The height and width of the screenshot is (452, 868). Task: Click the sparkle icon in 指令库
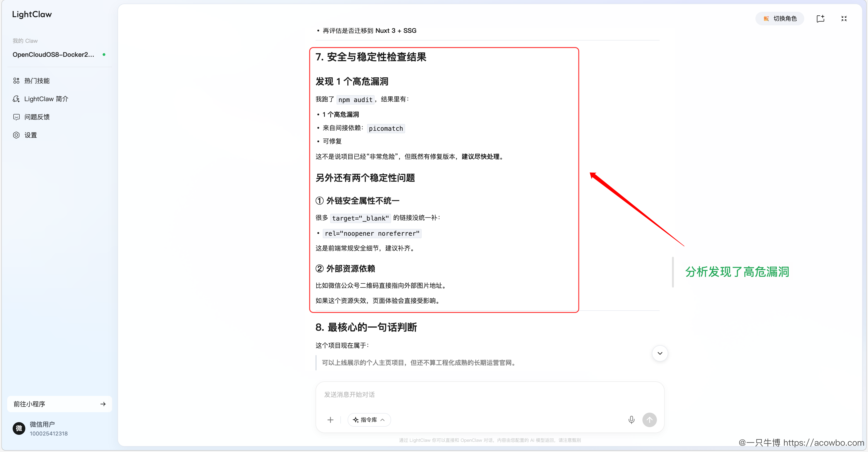[x=356, y=420]
